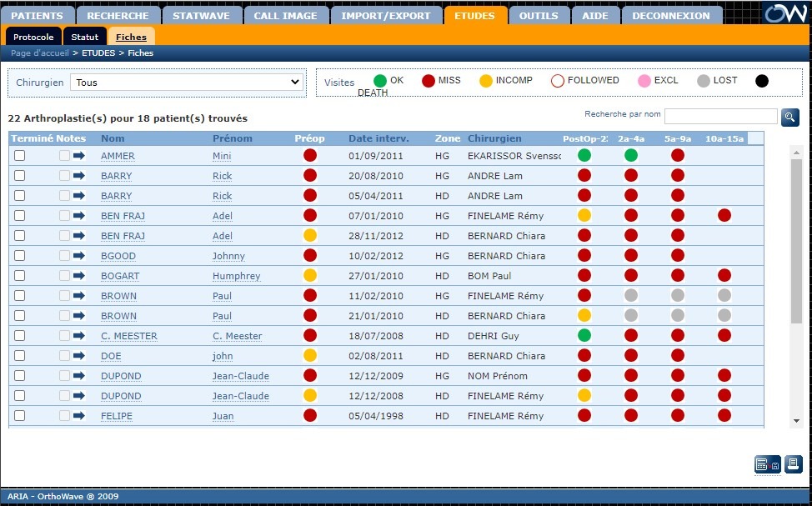Click BGOOD's red Préop status dot
The width and height of the screenshot is (812, 506).
pyautogui.click(x=309, y=256)
